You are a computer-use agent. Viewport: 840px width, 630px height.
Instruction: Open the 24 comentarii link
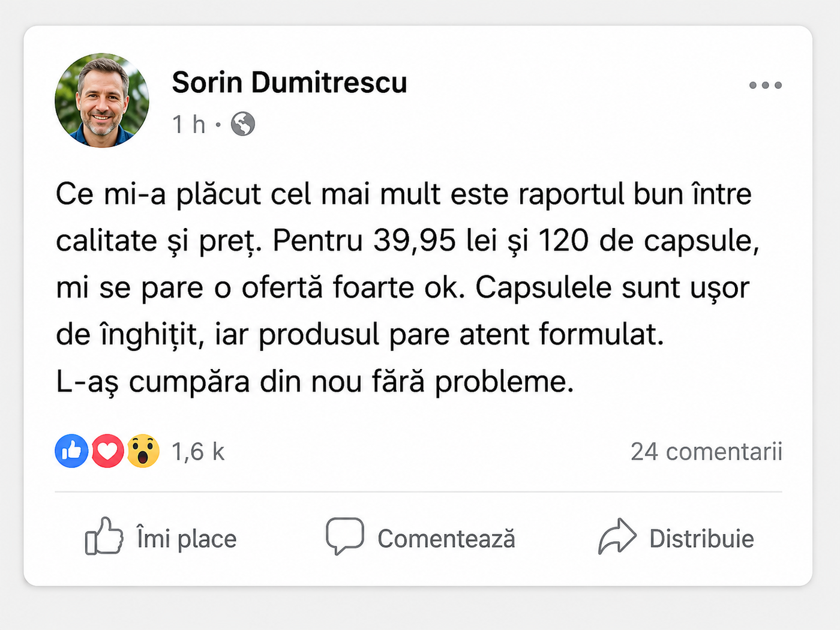706,452
